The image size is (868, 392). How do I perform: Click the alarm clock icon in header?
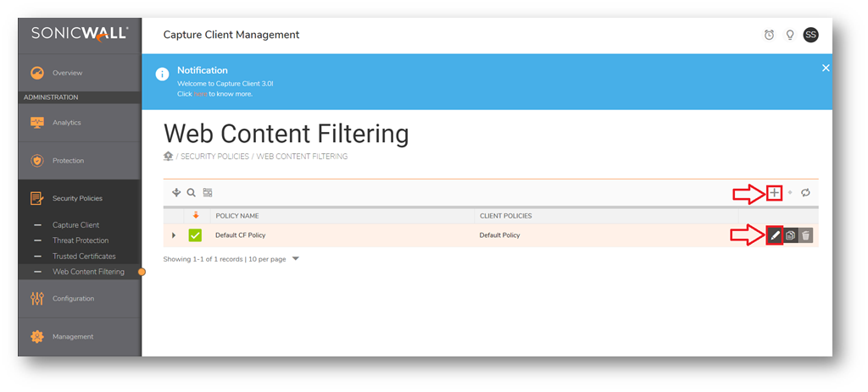[x=769, y=35]
